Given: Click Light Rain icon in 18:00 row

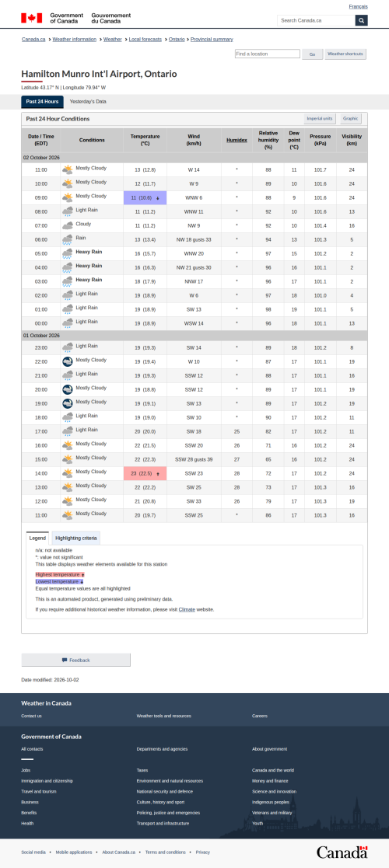Looking at the screenshot, I should 68,417.
